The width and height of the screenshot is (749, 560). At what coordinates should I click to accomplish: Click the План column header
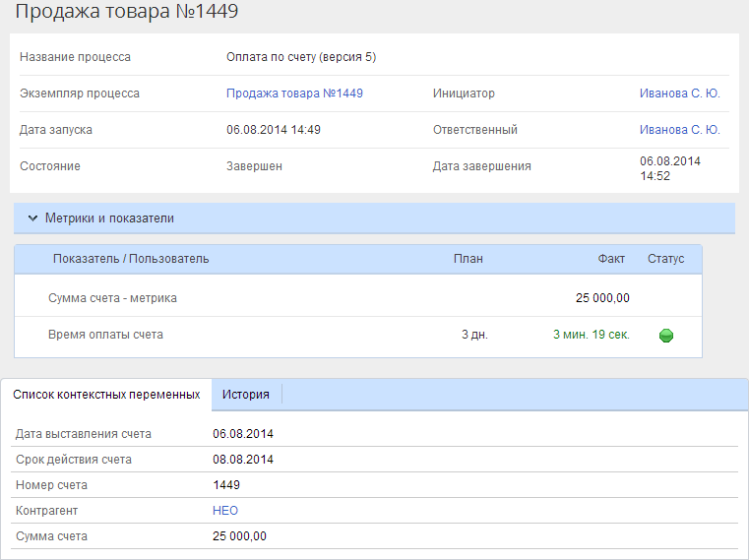pyautogui.click(x=468, y=259)
